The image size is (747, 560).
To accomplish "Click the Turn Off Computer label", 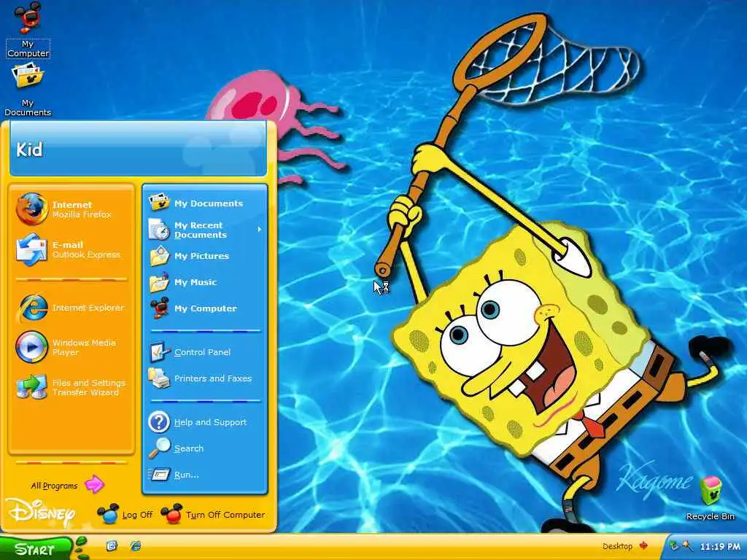I will (225, 515).
